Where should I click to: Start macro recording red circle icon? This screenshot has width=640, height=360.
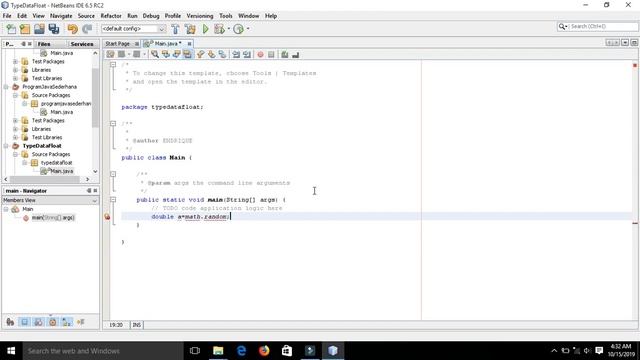point(260,54)
